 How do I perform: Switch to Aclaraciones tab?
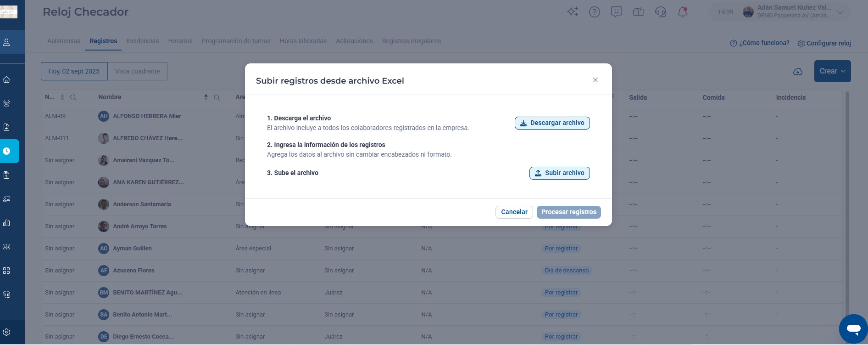[x=354, y=41]
